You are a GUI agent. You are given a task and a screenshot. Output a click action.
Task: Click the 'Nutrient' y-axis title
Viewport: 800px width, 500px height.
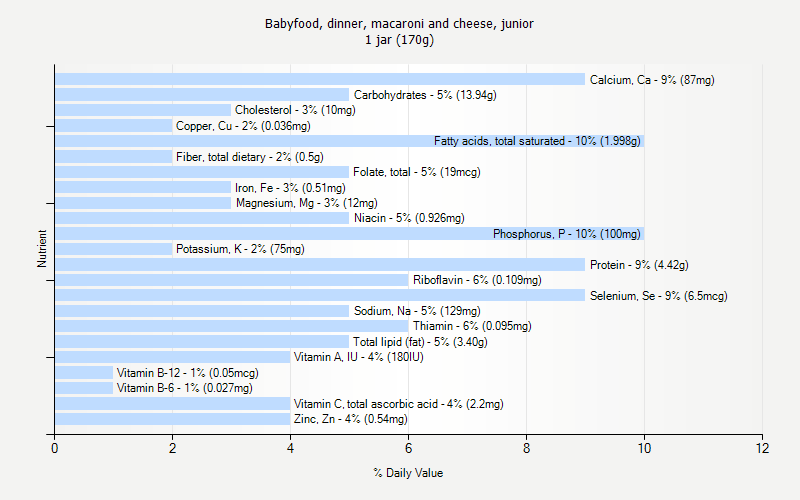click(42, 249)
